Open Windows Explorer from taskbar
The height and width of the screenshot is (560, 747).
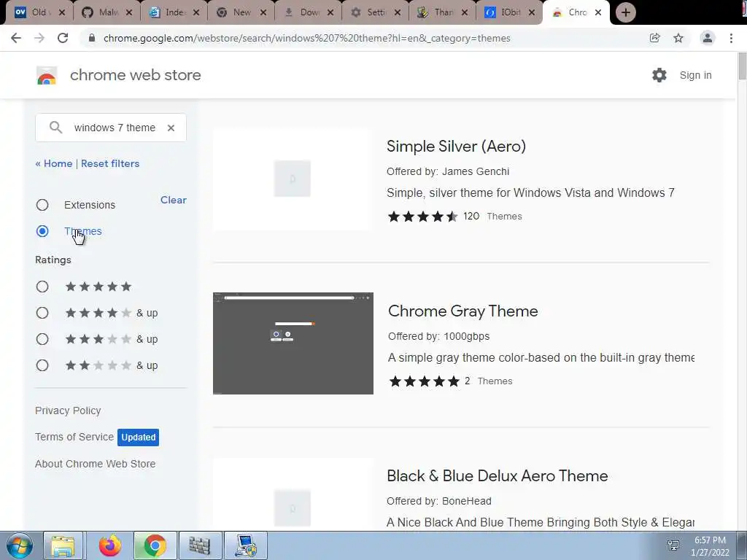(63, 545)
